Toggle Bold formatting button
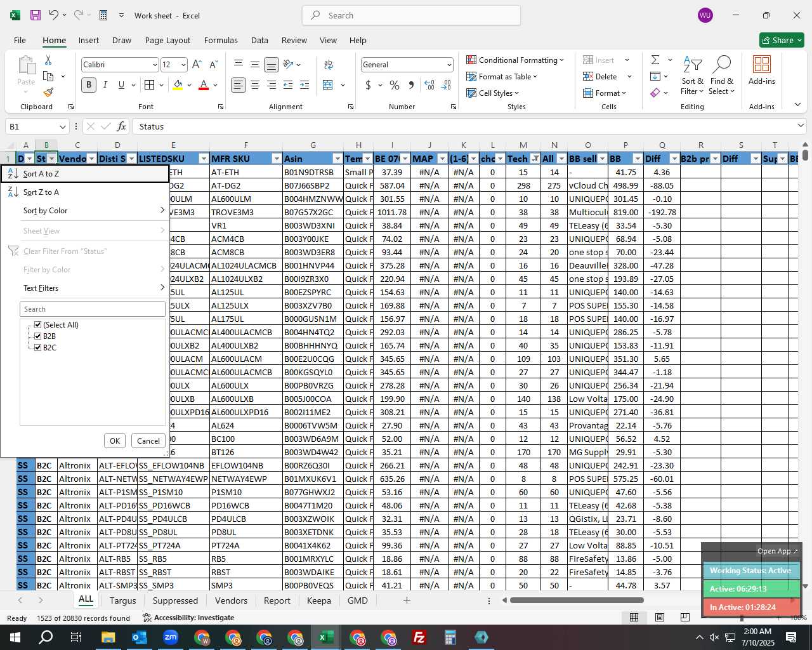This screenshot has height=650, width=812. pos(89,85)
